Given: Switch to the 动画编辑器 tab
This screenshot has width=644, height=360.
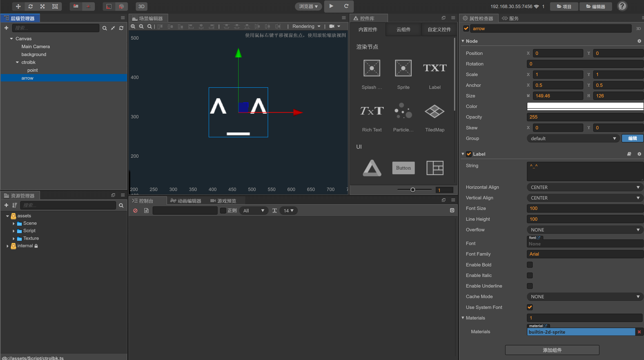Looking at the screenshot, I should tap(186, 201).
